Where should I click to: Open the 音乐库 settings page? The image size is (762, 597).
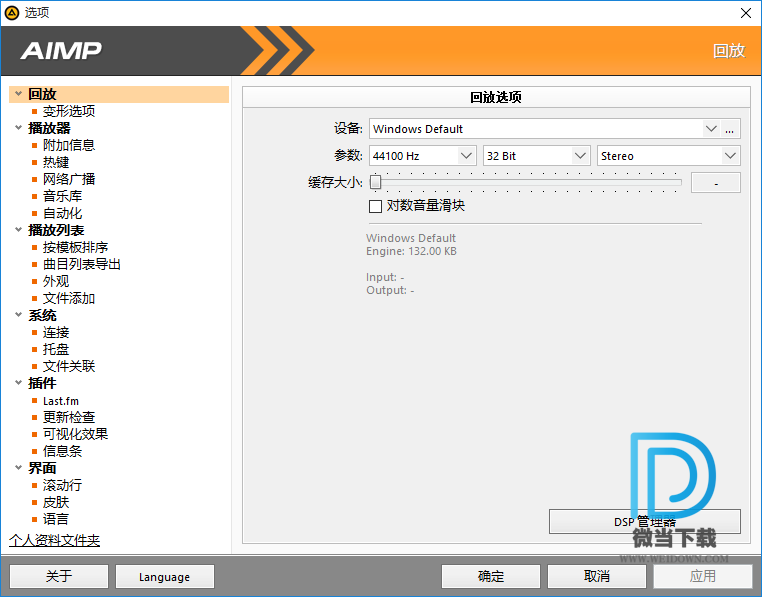tap(62, 196)
